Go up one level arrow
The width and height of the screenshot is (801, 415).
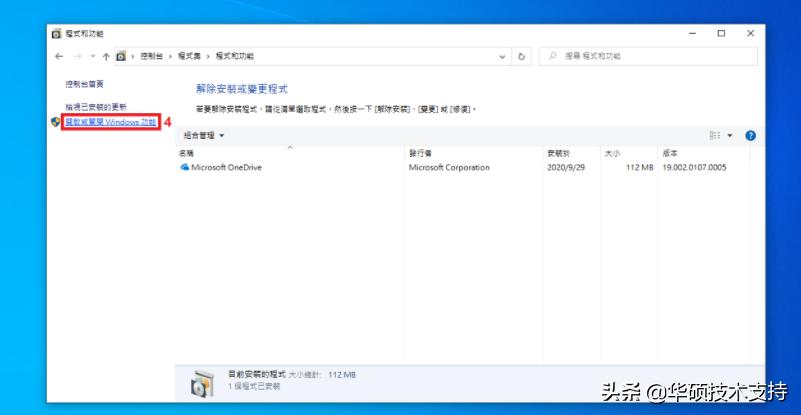click(x=106, y=57)
